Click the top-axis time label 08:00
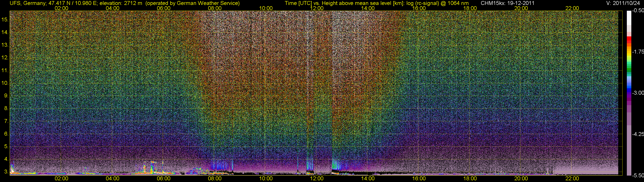The width and height of the screenshot is (644, 182). tap(215, 8)
